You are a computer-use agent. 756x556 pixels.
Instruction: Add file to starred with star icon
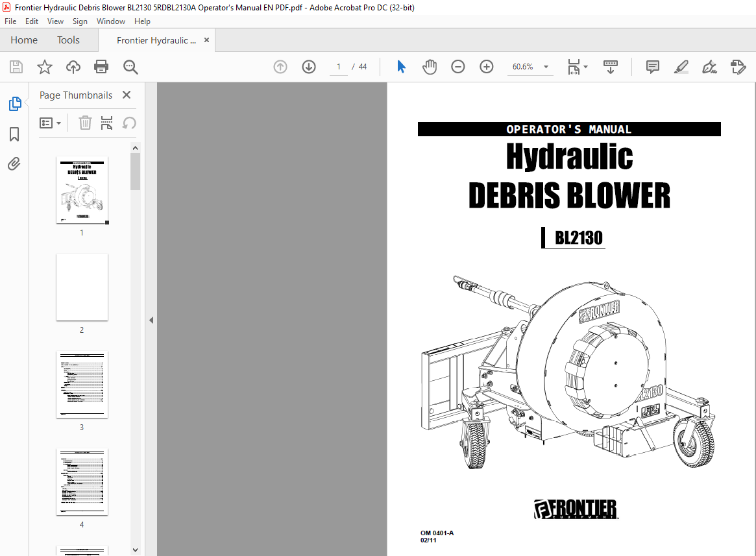(44, 67)
